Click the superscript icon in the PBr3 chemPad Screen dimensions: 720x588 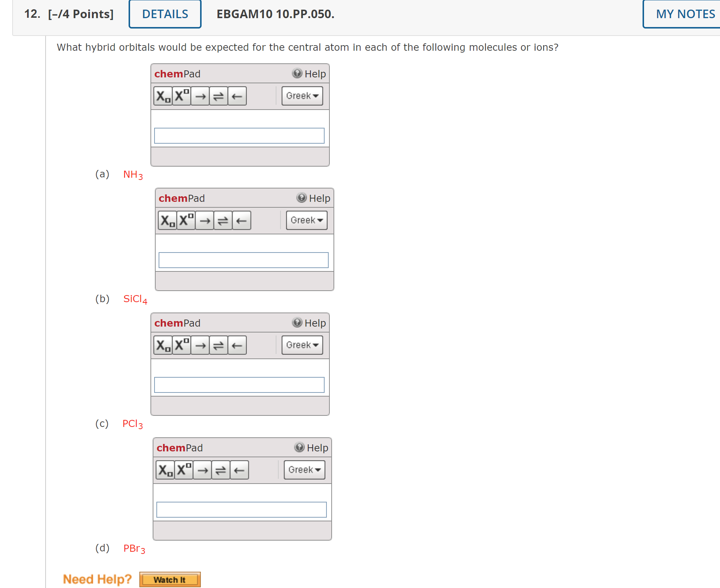(x=183, y=470)
